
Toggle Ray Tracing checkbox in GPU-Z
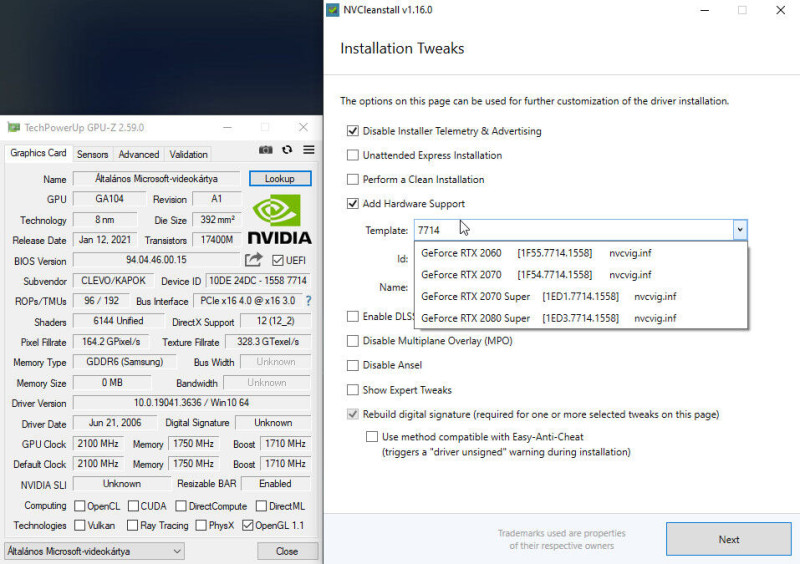coord(133,525)
